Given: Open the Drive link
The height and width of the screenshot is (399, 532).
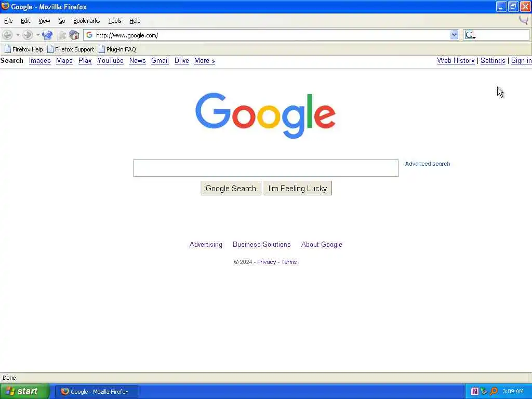Looking at the screenshot, I should click(181, 60).
